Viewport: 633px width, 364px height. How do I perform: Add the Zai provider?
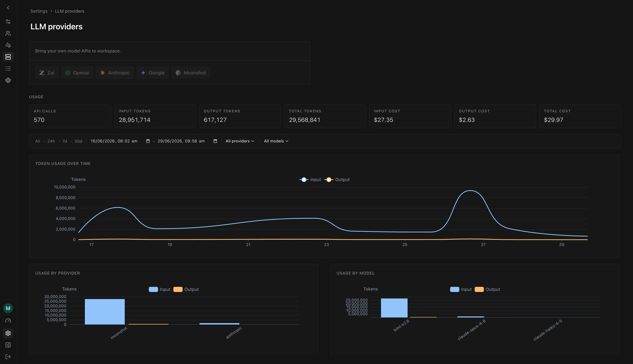[47, 73]
